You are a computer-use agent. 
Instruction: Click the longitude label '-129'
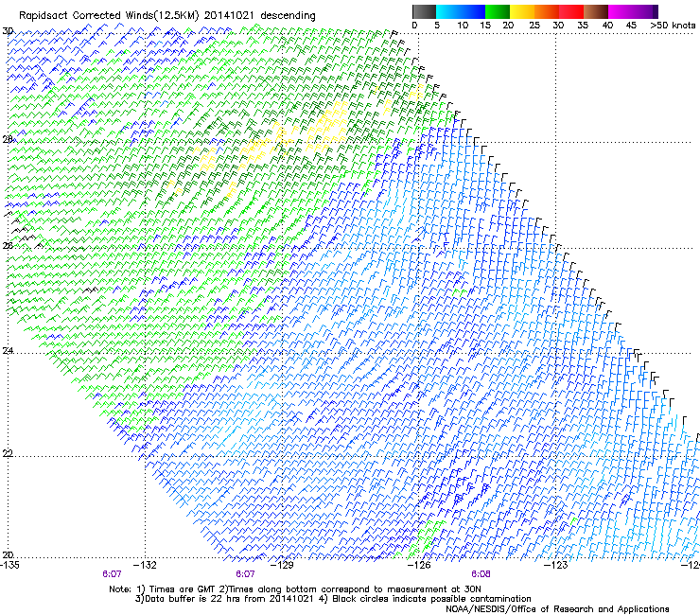[x=283, y=565]
